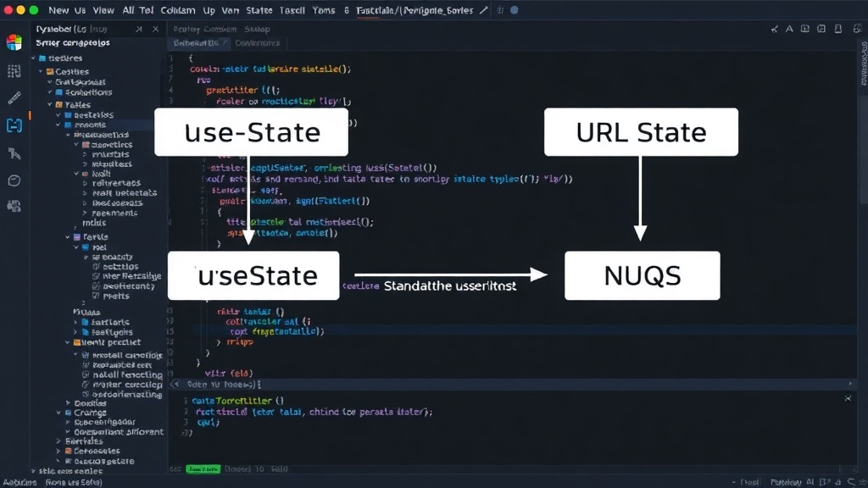Pin the side panel using the pin icon
The width and height of the screenshot is (868, 488).
139,29
